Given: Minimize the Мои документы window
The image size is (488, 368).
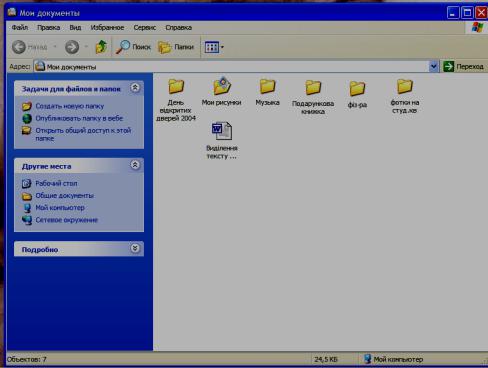Looking at the screenshot, I should (453, 13).
